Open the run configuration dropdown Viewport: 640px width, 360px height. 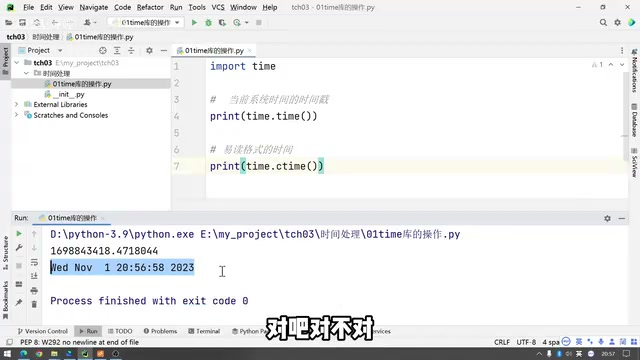(x=146, y=22)
